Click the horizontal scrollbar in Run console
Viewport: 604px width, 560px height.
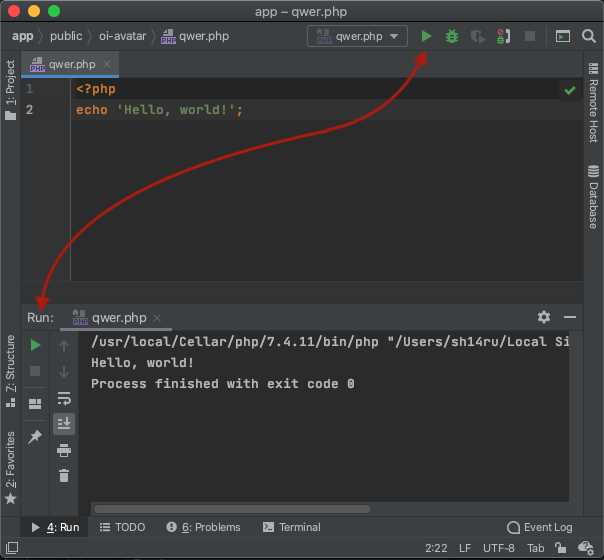click(x=232, y=509)
